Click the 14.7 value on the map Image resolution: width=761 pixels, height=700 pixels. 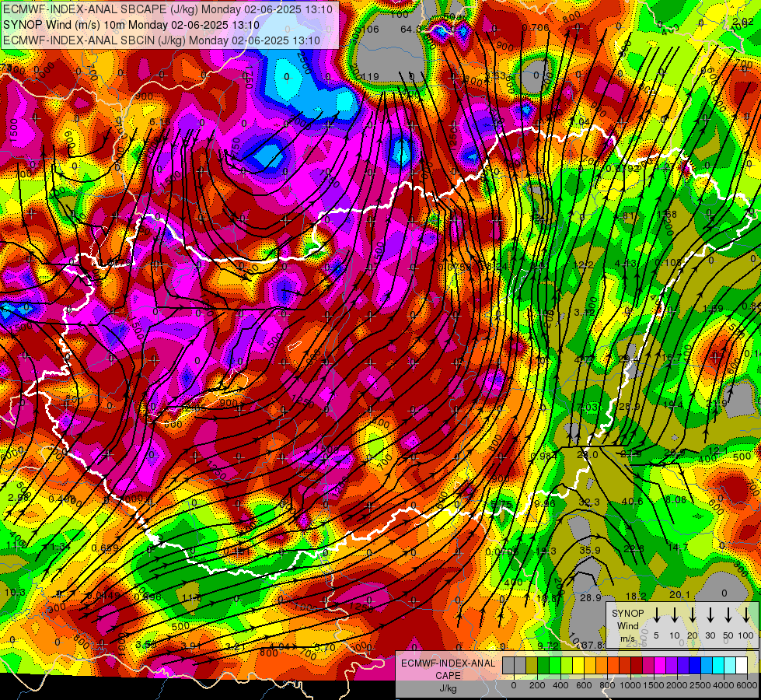(x=678, y=548)
